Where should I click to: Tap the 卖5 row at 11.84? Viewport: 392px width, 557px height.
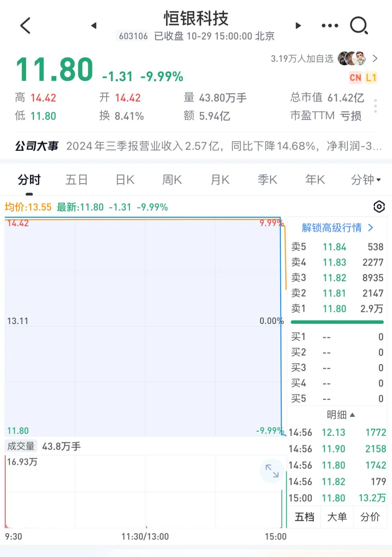coord(337,247)
